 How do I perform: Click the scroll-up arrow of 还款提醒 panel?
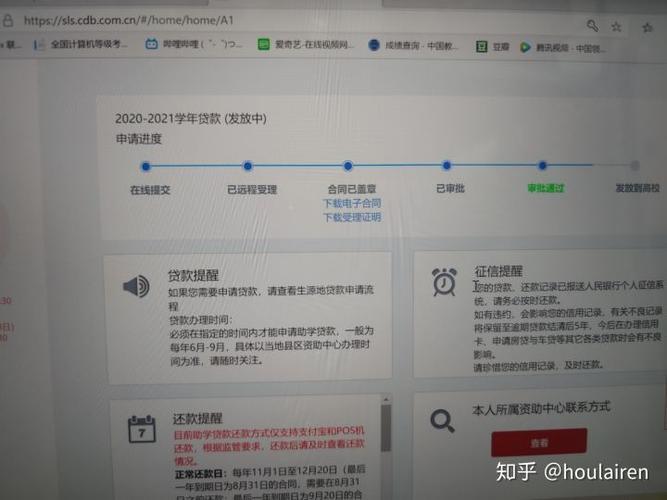pos(386,400)
